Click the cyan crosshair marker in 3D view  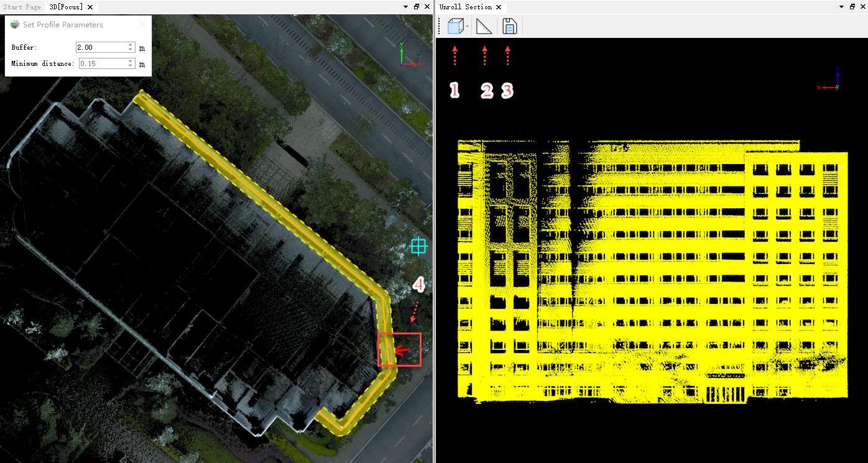click(x=419, y=246)
